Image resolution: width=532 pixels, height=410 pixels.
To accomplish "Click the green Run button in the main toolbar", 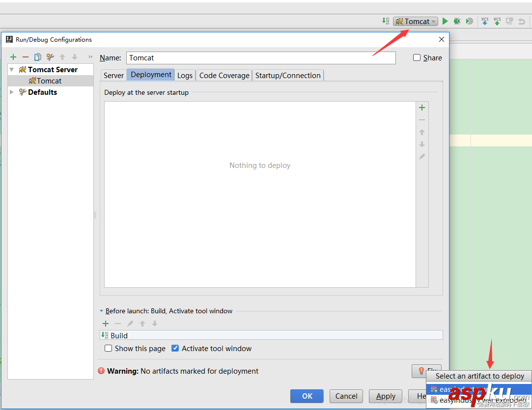I will 445,22.
